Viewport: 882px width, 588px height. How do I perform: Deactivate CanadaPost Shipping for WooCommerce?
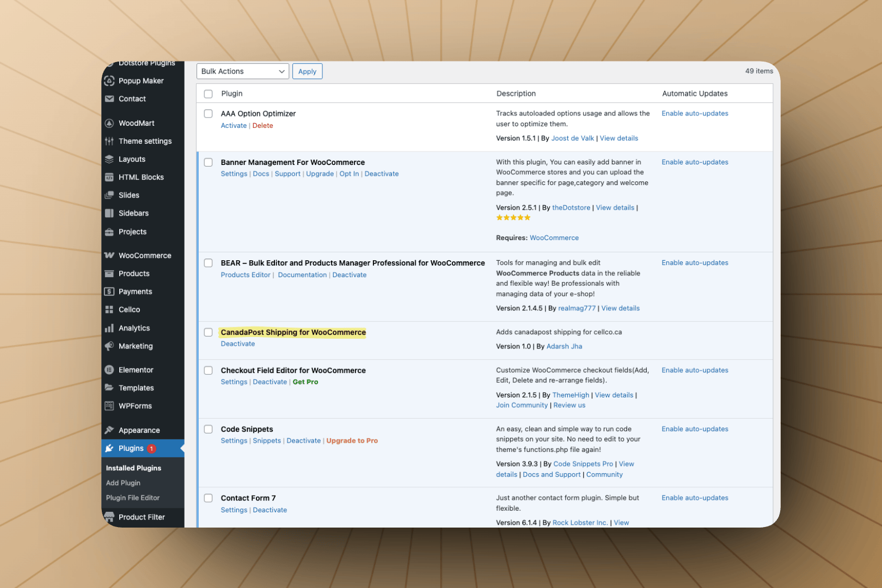(x=238, y=344)
